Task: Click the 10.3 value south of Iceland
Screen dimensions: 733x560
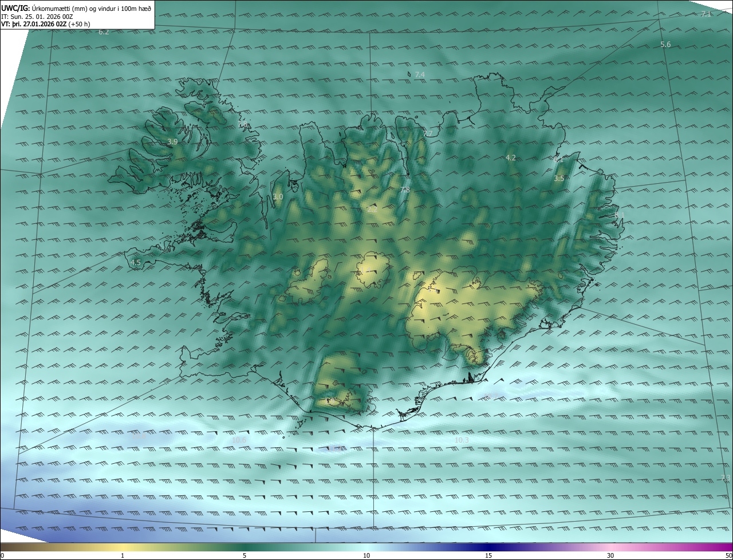Action: 462,440
